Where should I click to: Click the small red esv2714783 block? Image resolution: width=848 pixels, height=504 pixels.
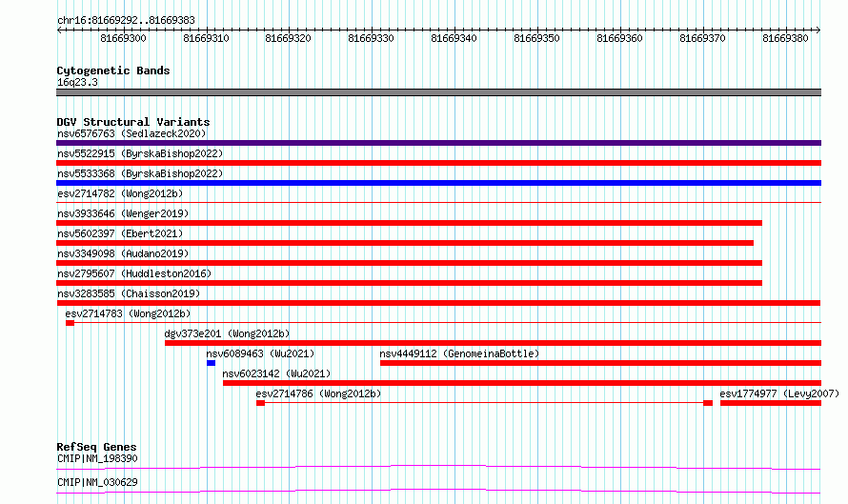point(70,323)
